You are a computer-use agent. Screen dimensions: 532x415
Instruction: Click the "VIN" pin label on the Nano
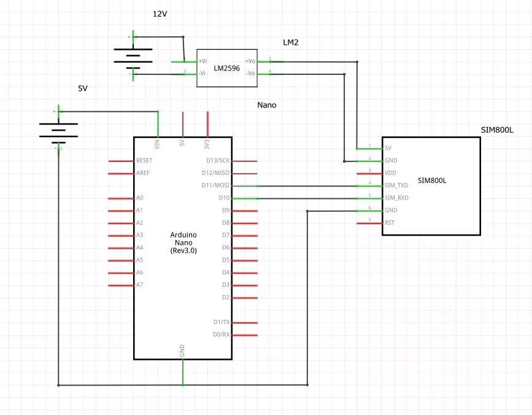coord(157,144)
